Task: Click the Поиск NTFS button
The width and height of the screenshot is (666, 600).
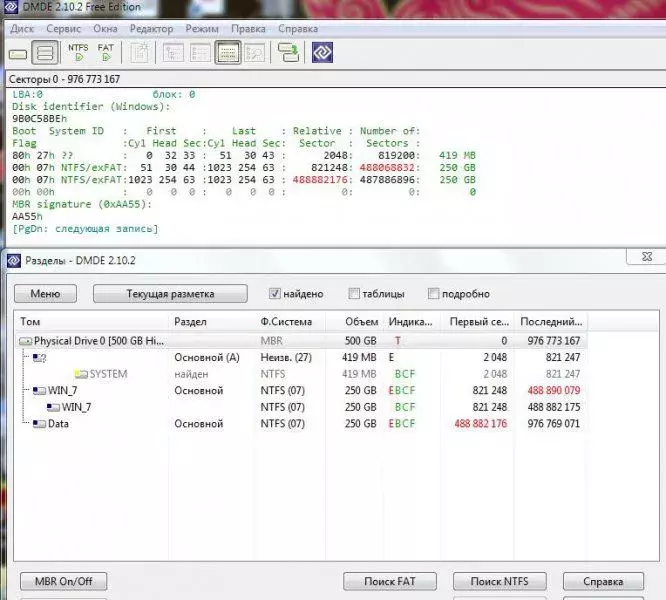Action: click(500, 581)
